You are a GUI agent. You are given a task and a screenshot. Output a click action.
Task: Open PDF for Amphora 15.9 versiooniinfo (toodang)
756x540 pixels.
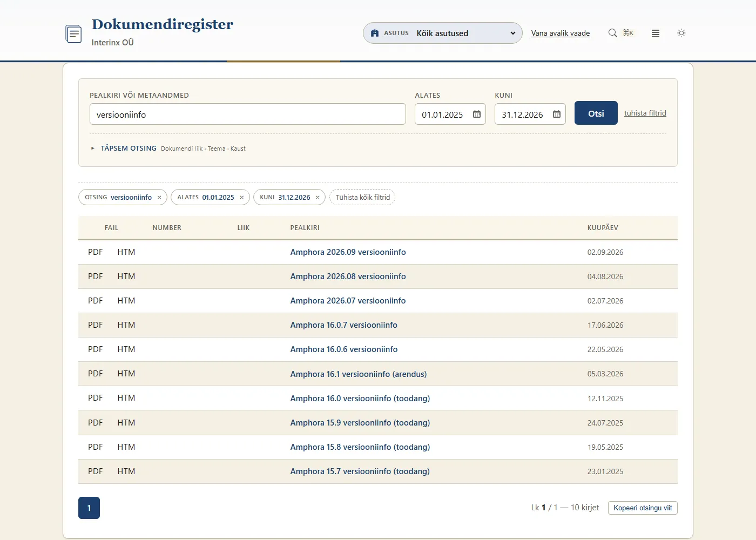click(x=96, y=423)
